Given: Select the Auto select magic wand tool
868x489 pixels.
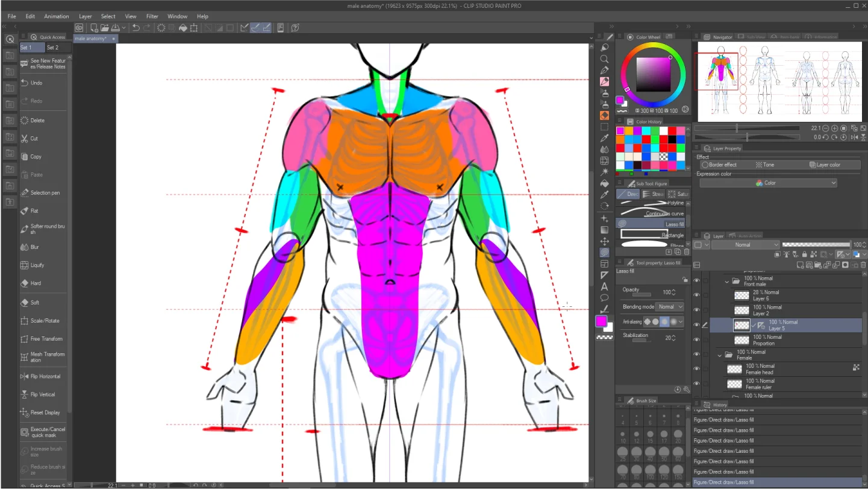Looking at the screenshot, I should (x=604, y=172).
